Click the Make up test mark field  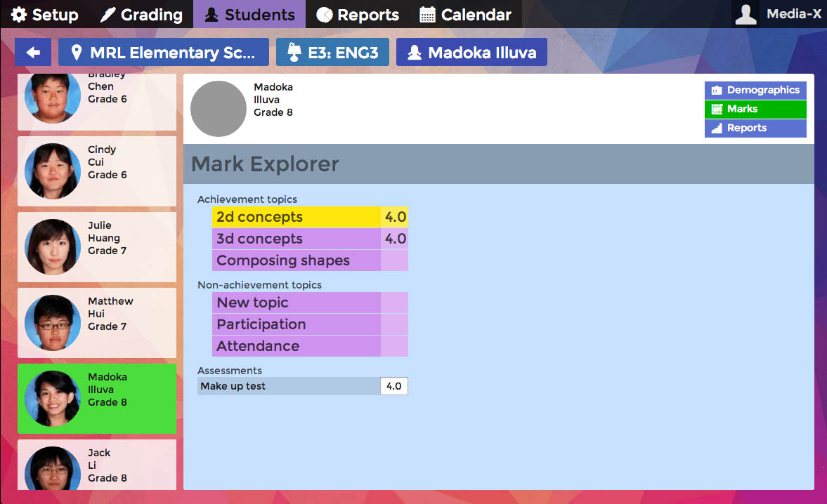coord(393,386)
